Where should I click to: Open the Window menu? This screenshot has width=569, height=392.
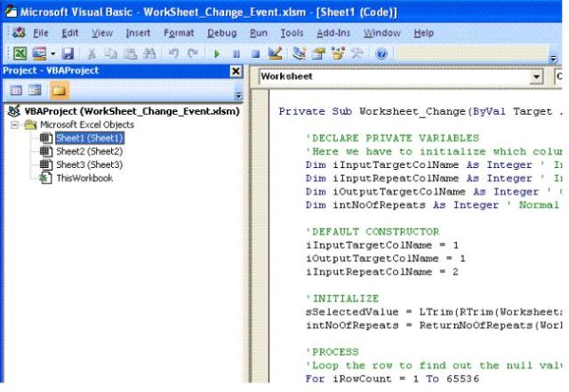pos(382,33)
